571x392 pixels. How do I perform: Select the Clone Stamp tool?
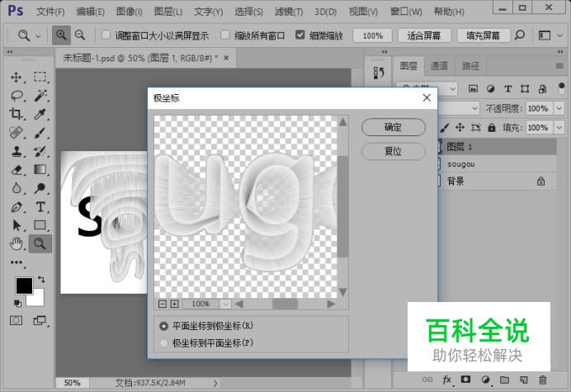point(16,151)
